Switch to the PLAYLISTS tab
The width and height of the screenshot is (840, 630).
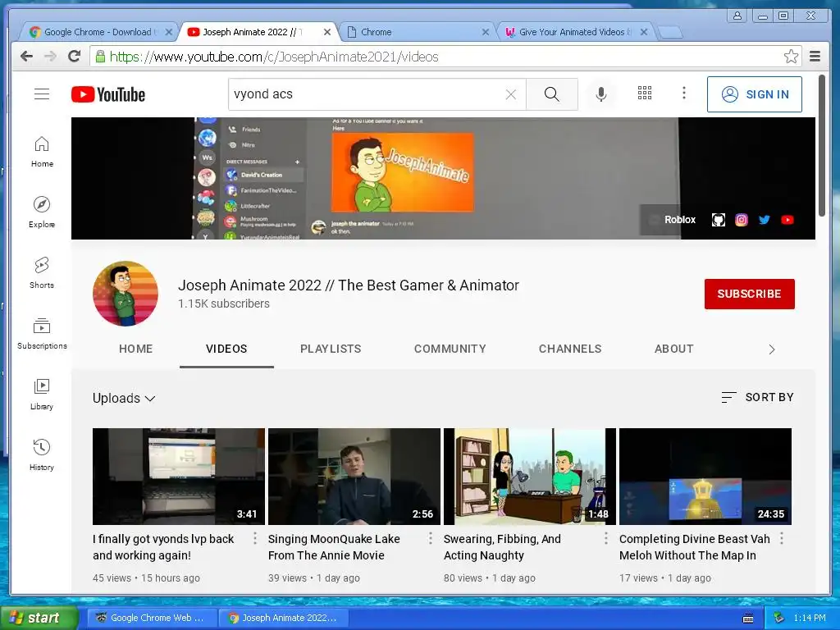(x=331, y=349)
